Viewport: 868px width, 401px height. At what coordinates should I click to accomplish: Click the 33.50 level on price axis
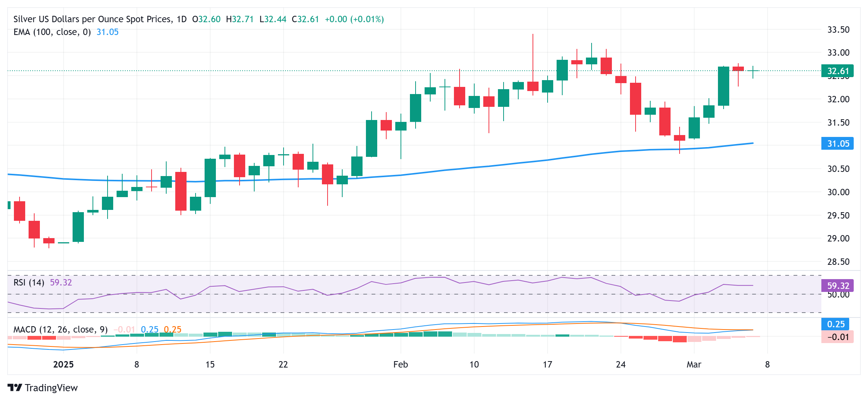click(838, 30)
